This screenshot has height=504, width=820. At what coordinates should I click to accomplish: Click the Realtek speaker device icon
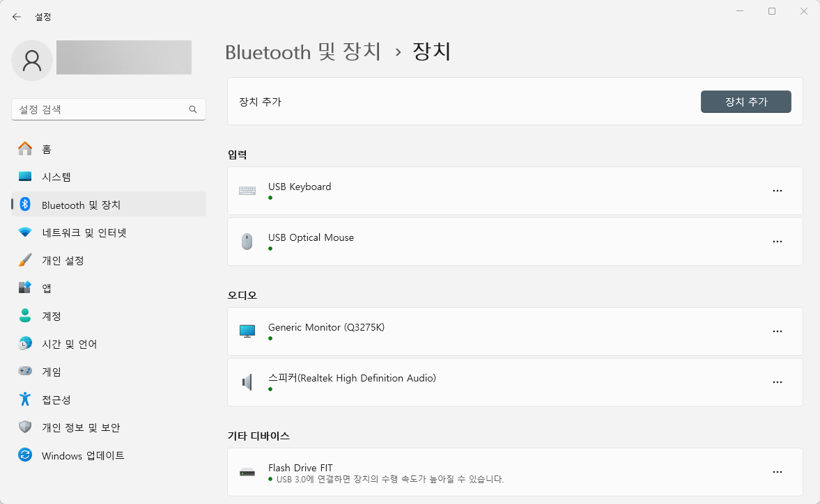[x=247, y=381]
